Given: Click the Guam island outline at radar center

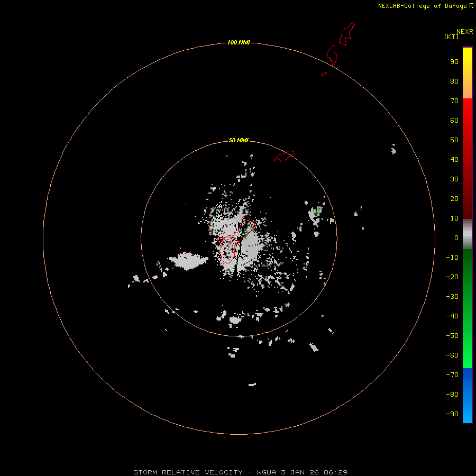Looking at the screenshot, I should [x=235, y=240].
